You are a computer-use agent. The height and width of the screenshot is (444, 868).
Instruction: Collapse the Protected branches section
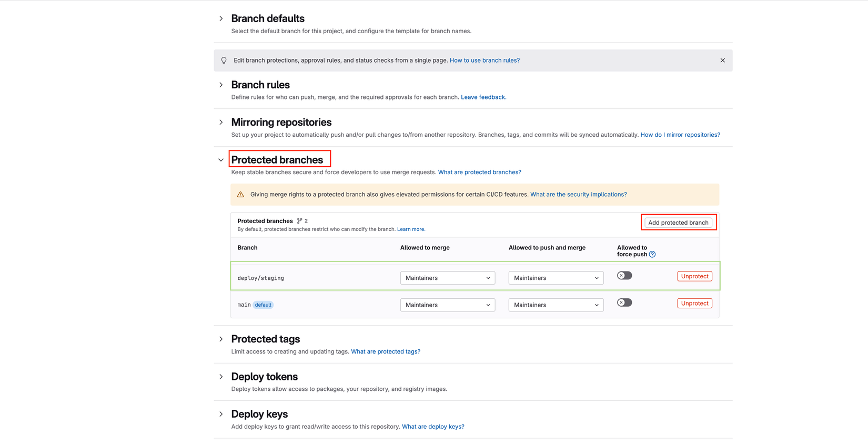pyautogui.click(x=221, y=160)
